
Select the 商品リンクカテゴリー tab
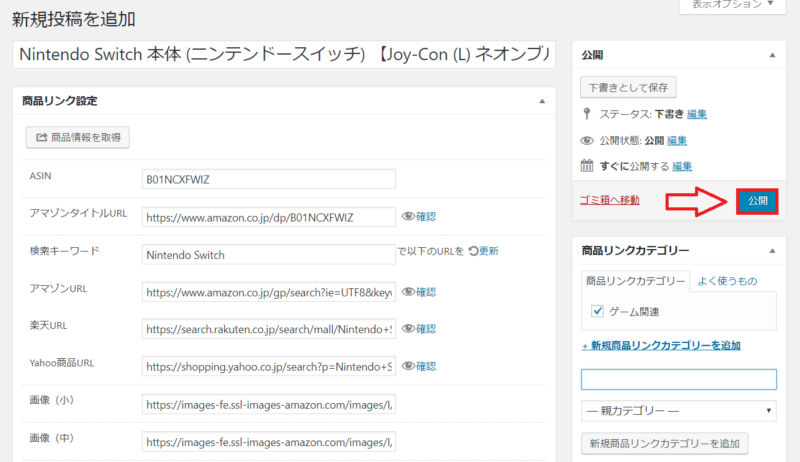coord(635,281)
